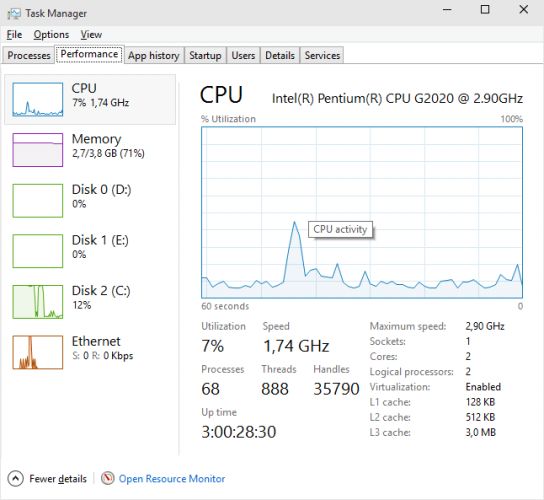Click the Task Manager title bar icon

[x=14, y=14]
